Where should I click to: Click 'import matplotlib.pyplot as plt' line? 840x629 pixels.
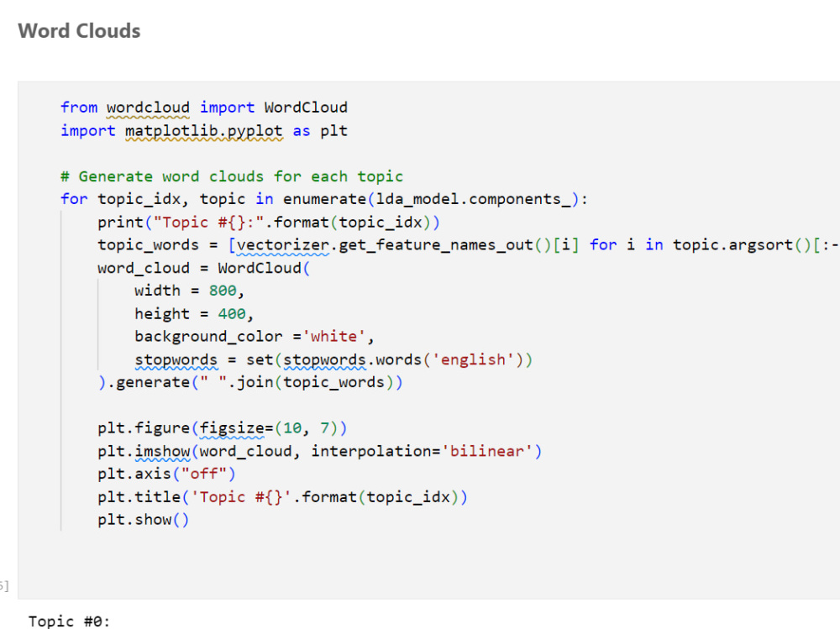204,131
